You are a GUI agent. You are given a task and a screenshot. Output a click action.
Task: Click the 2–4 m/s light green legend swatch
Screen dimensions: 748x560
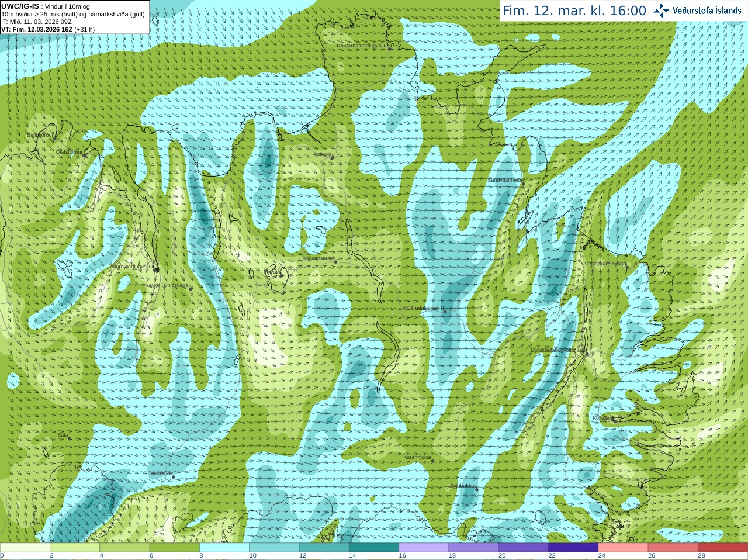(x=75, y=548)
